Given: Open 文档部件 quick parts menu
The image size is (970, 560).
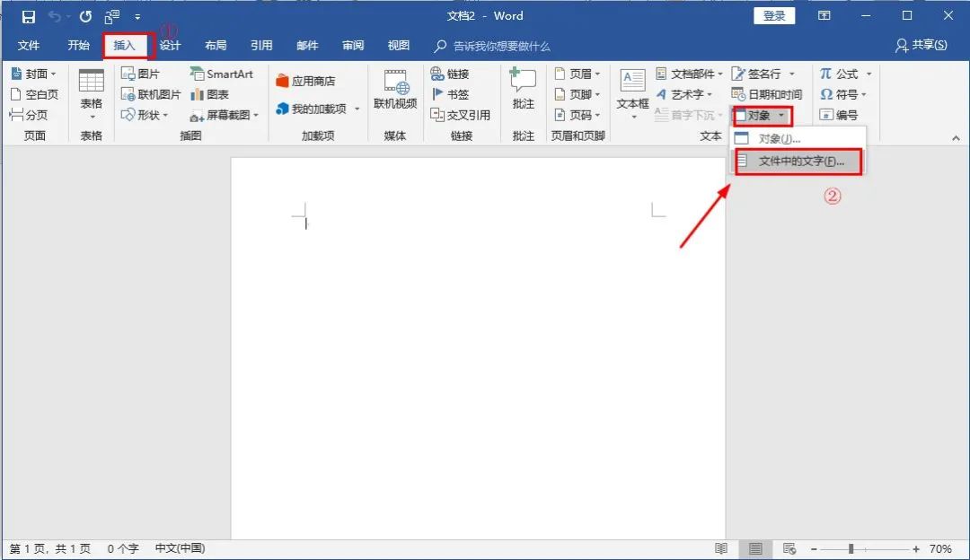Looking at the screenshot, I should [689, 74].
